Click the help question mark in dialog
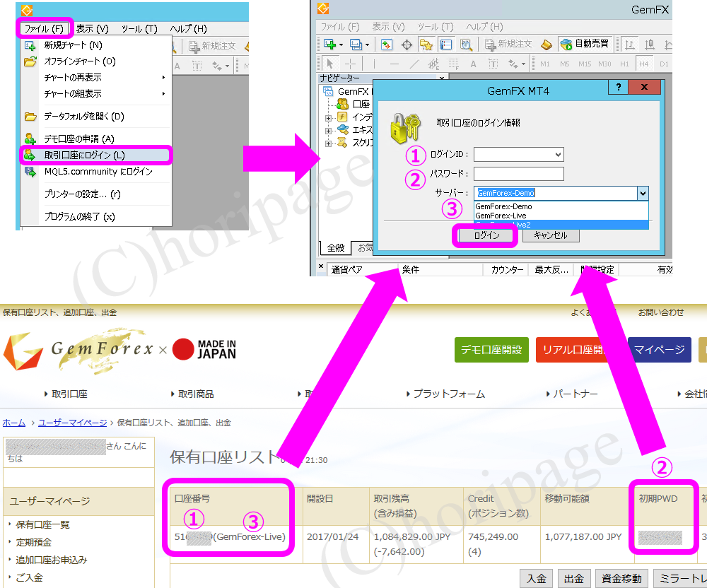The height and width of the screenshot is (588, 707). [x=618, y=88]
